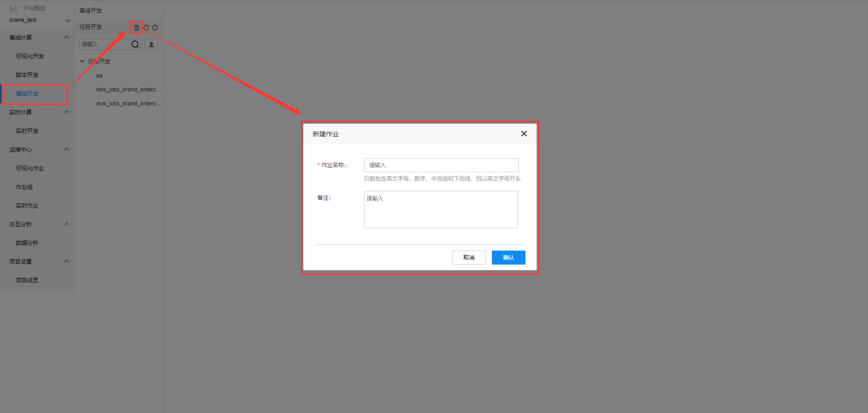This screenshot has width=868, height=413.
Task: Click the sync icon beside 任务开发
Action: pyautogui.click(x=146, y=28)
